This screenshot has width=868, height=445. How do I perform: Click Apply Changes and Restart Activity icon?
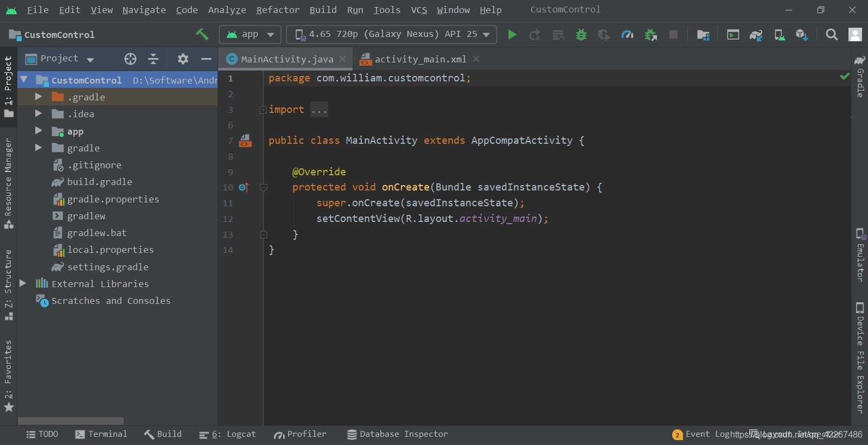(x=535, y=35)
